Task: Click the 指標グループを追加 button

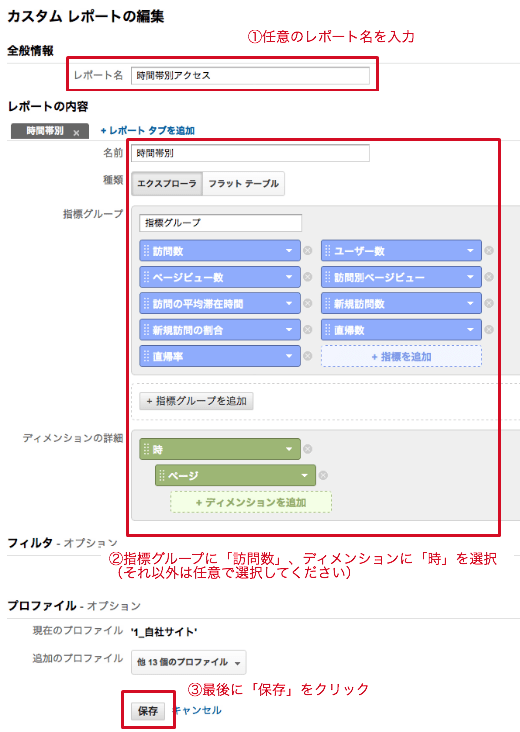Action: coord(197,401)
